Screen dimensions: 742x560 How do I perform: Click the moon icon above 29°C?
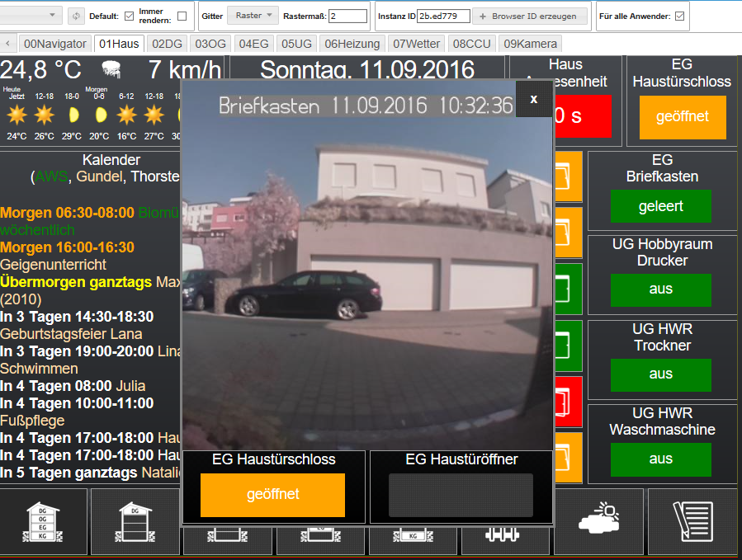point(73,115)
